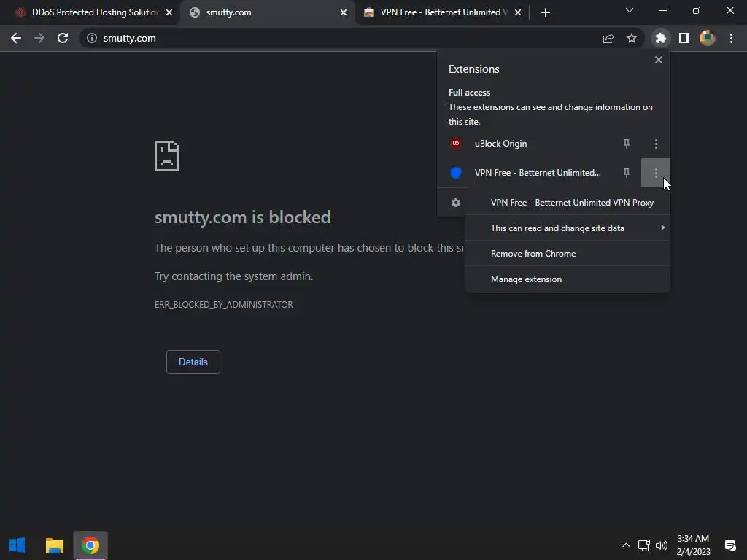Close the Extensions popup panel
This screenshot has height=560, width=747.
pos(659,60)
